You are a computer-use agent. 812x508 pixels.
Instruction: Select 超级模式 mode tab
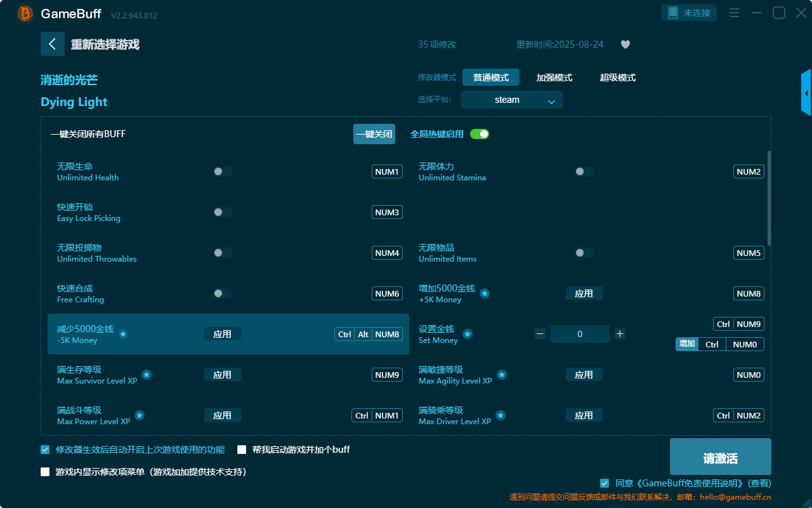[x=618, y=77]
